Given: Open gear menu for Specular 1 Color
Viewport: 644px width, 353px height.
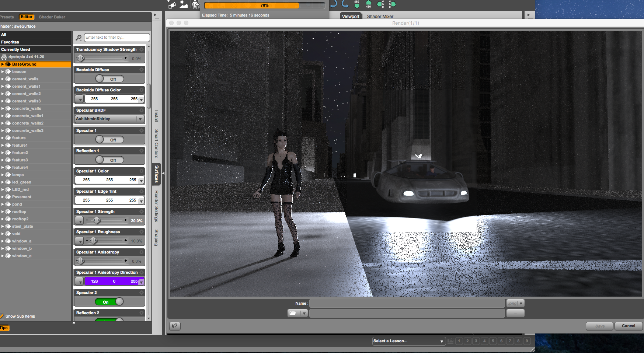Looking at the screenshot, I should pos(142,171).
